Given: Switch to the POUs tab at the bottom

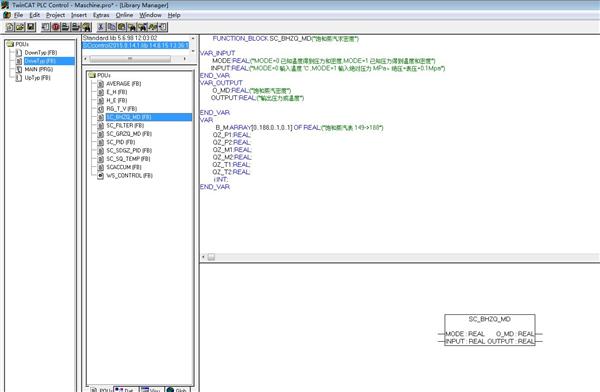Looking at the screenshot, I should pos(101,389).
